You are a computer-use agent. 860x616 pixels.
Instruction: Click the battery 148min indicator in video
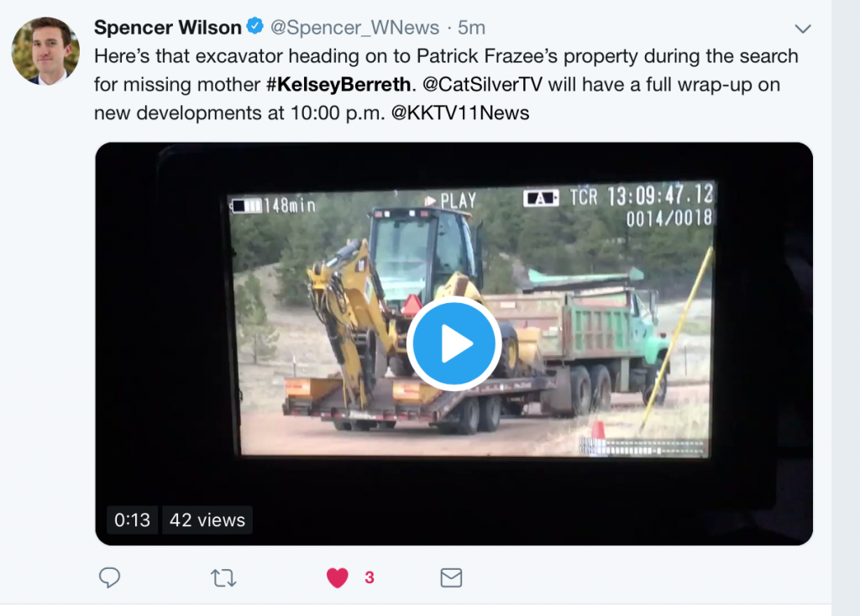(273, 206)
